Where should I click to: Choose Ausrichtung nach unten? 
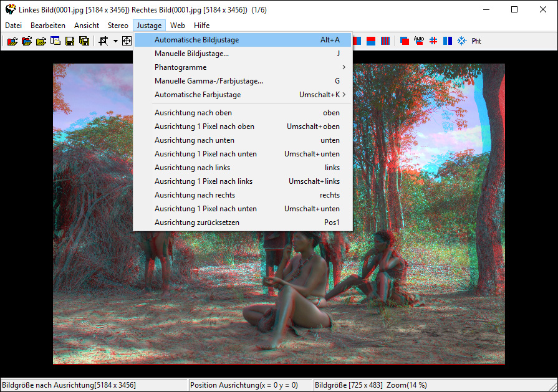243,140
